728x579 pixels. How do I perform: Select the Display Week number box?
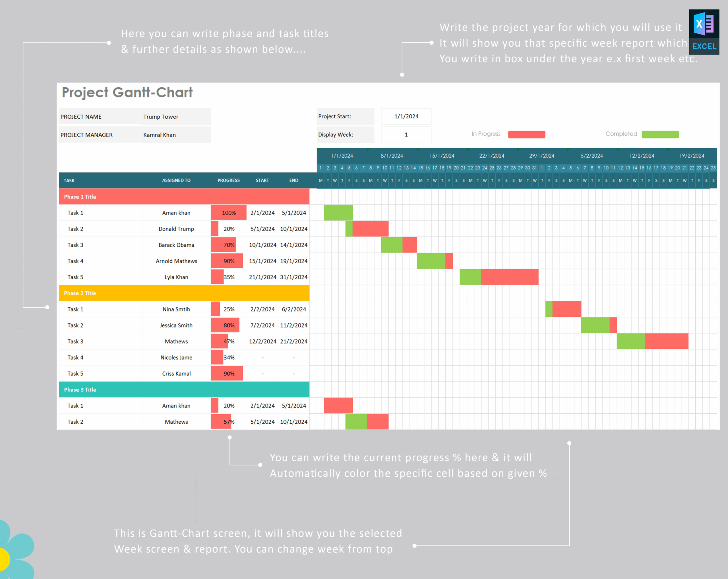click(406, 135)
